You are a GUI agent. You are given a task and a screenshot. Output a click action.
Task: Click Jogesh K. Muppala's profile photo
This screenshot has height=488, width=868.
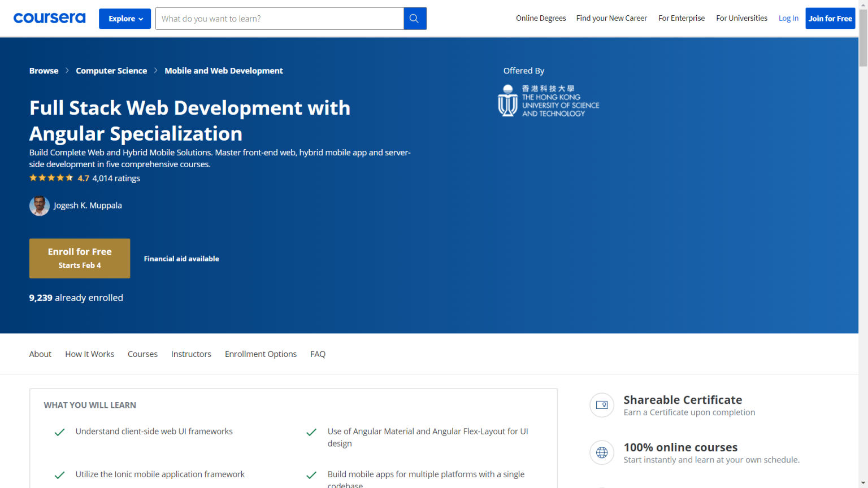point(39,206)
